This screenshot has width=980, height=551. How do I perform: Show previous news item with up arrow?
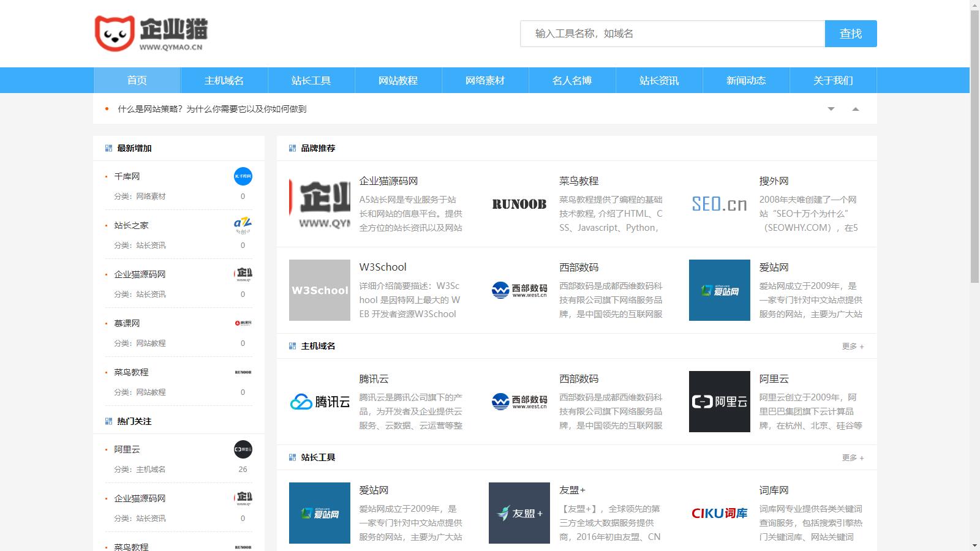(x=856, y=109)
